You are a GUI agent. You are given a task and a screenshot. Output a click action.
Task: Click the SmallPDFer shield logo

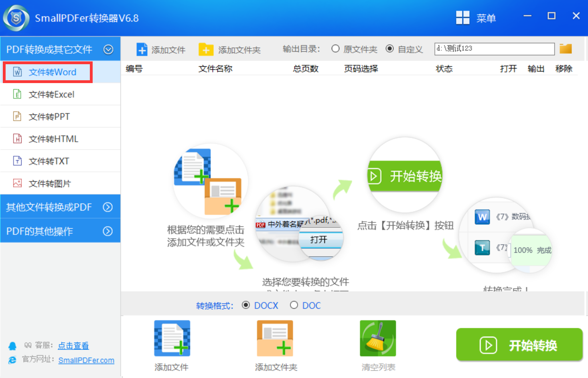pos(16,18)
